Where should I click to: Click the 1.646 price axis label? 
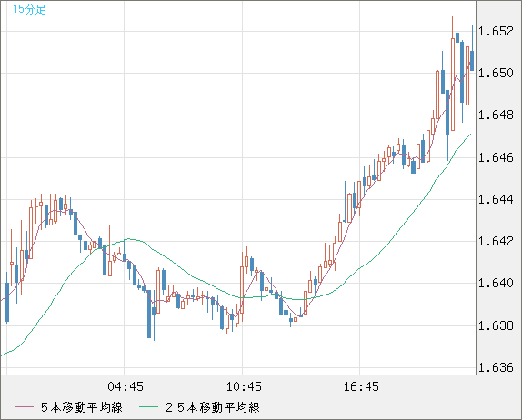496,157
